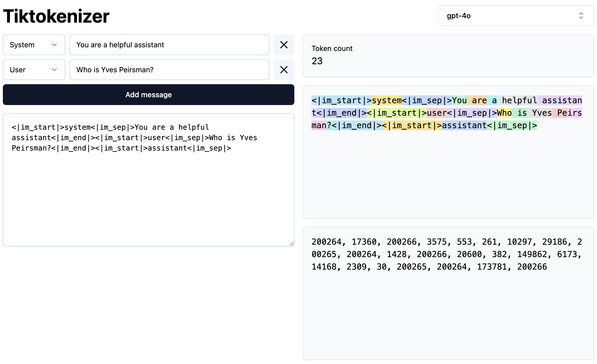The width and height of the screenshot is (597, 364).
Task: Click the System role dropdown chevron
Action: (54, 45)
